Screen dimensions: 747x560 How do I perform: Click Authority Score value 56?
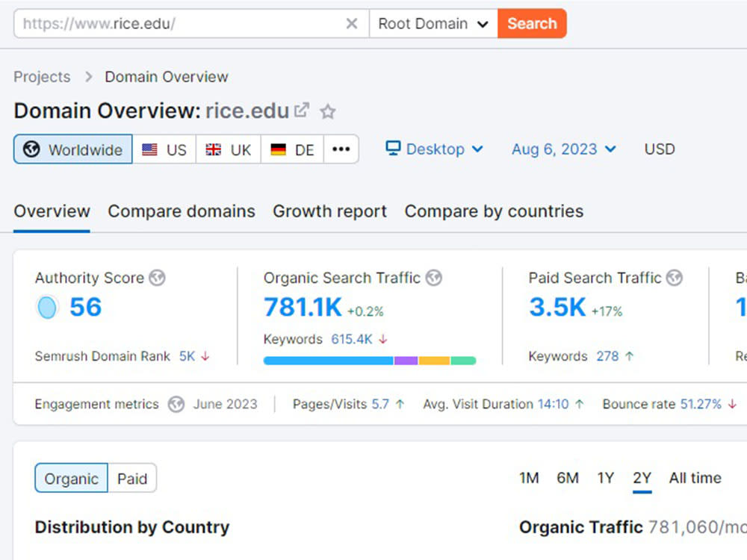(x=86, y=307)
